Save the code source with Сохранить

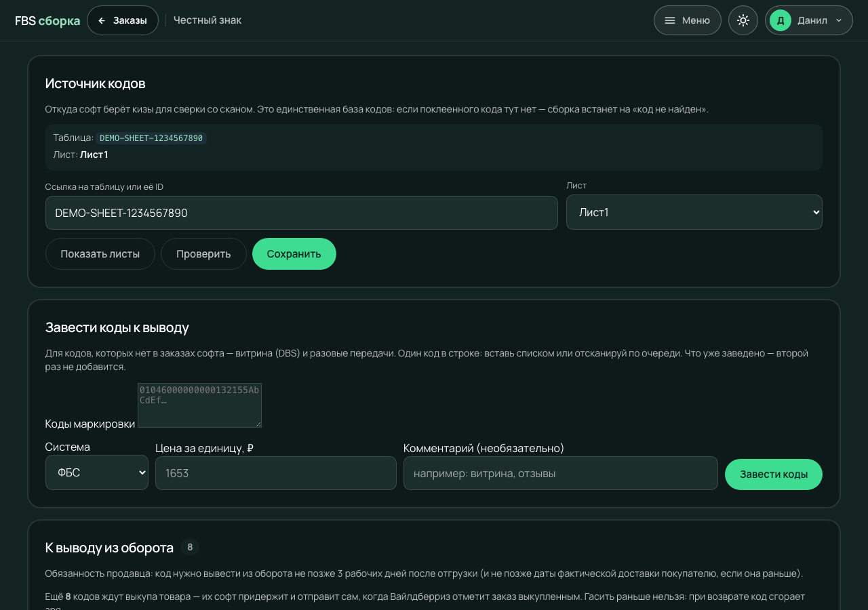(294, 253)
